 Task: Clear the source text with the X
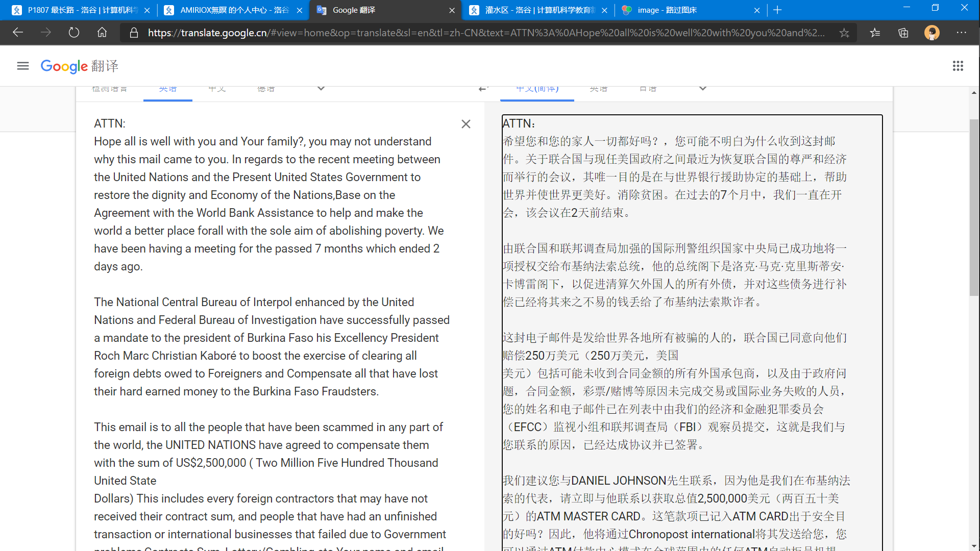point(465,124)
